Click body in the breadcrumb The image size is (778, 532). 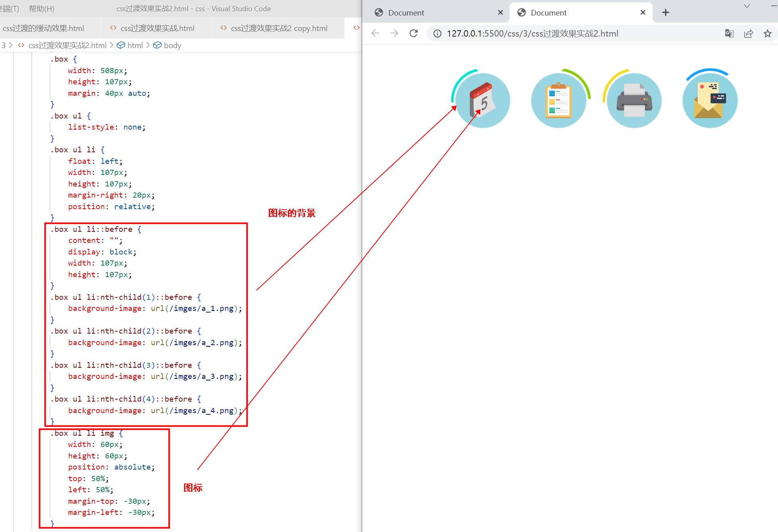coord(173,45)
